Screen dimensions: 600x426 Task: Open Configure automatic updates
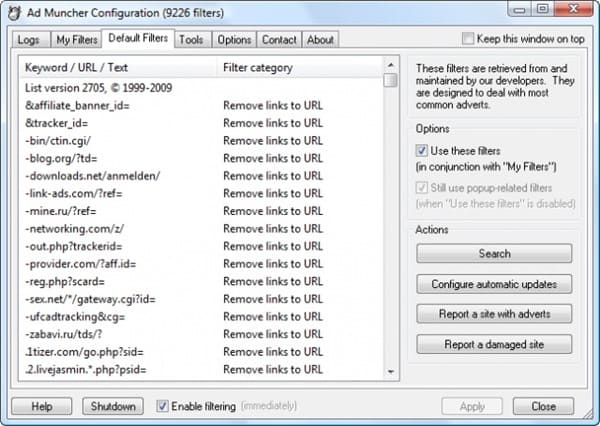(x=494, y=284)
